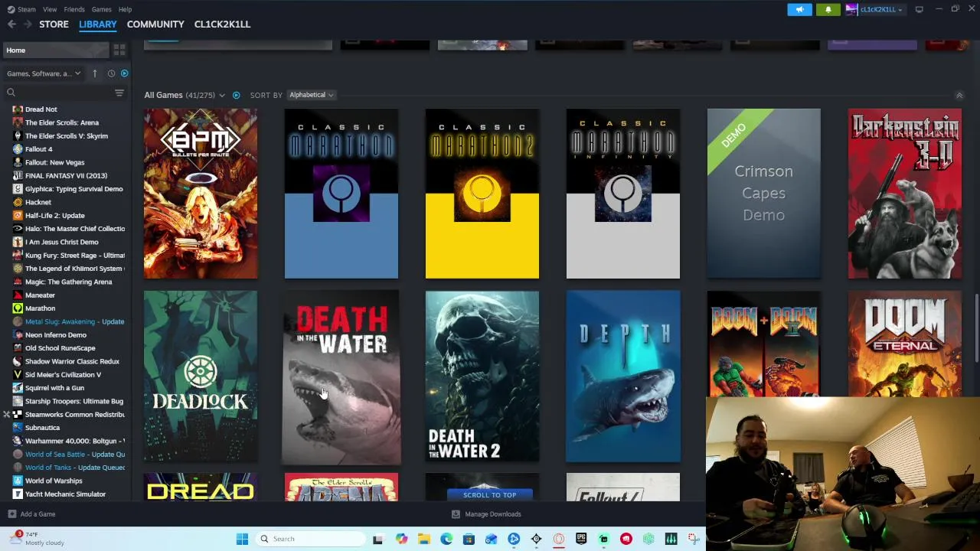Viewport: 980px width, 551px height.
Task: Open the Windows Start menu
Action: coord(242,539)
